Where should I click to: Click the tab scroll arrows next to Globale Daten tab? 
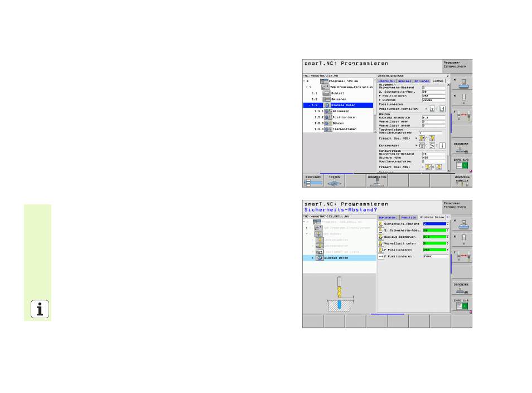(x=448, y=217)
